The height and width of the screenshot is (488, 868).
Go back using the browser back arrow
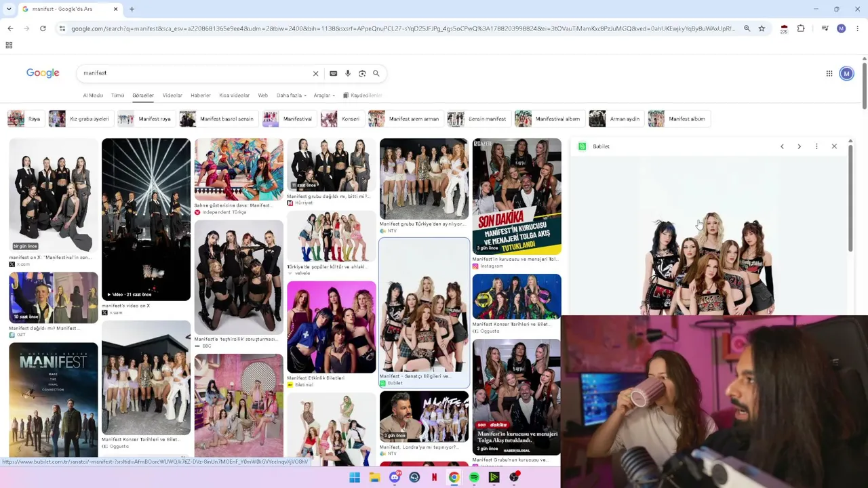pos(10,28)
